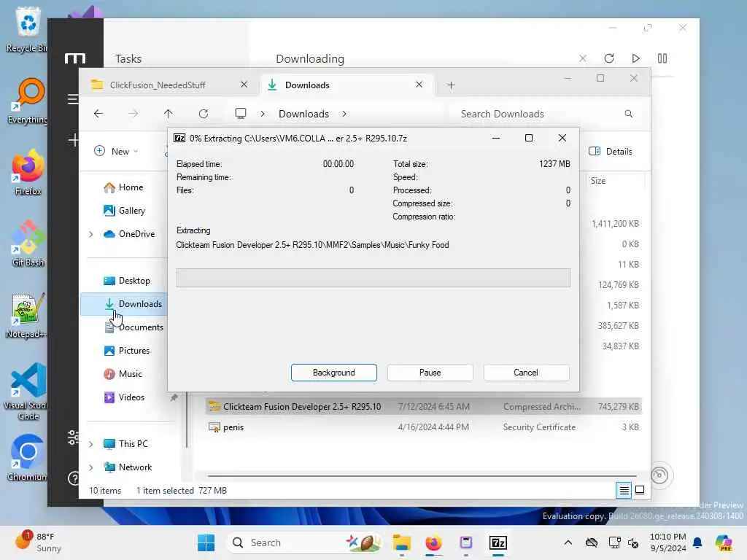Open the Firefox desktop shortcut
Image resolution: width=747 pixels, height=560 pixels.
pyautogui.click(x=28, y=172)
